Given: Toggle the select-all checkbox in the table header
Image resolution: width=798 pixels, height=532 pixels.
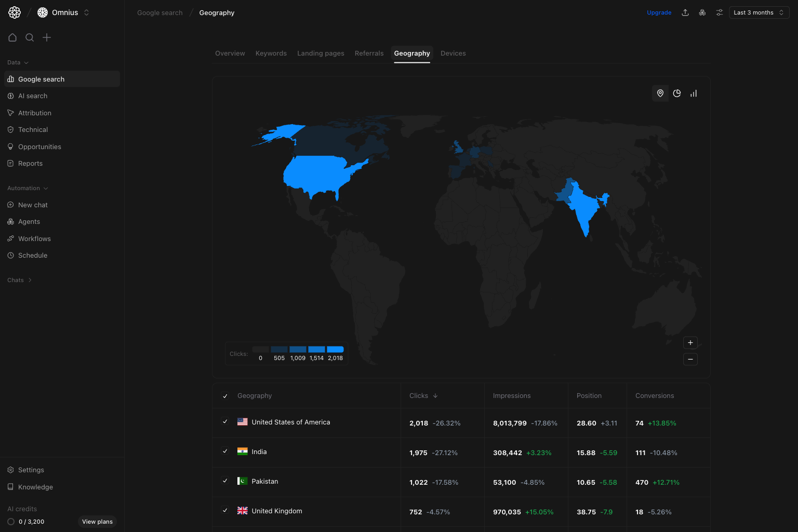Looking at the screenshot, I should coord(225,395).
